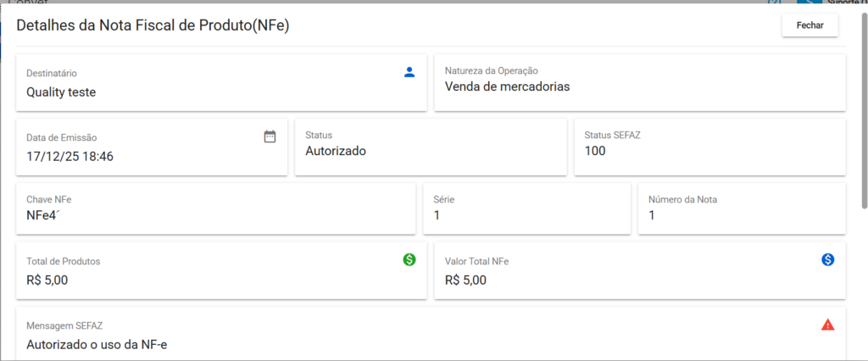
Task: Click the Chave NFe value
Action: [x=45, y=215]
